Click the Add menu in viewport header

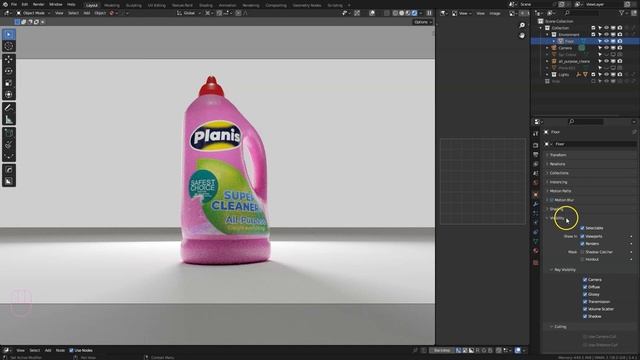[x=87, y=13]
